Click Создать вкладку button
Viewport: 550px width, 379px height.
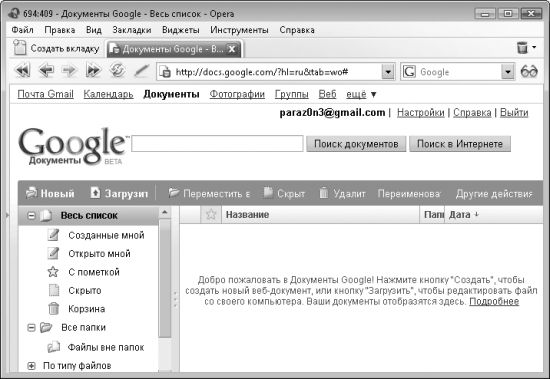[56, 48]
